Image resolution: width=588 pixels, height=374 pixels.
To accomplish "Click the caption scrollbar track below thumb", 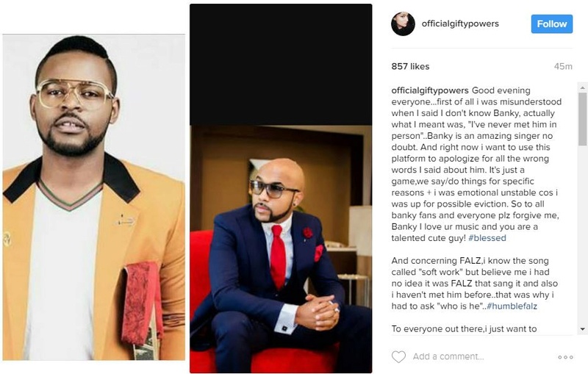I will click(582, 235).
